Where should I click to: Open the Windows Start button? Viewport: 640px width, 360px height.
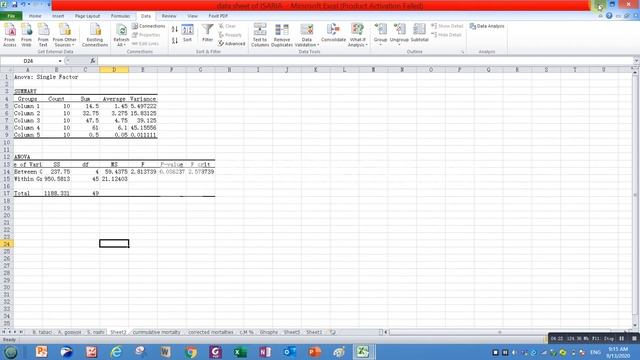pyautogui.click(x=11, y=351)
